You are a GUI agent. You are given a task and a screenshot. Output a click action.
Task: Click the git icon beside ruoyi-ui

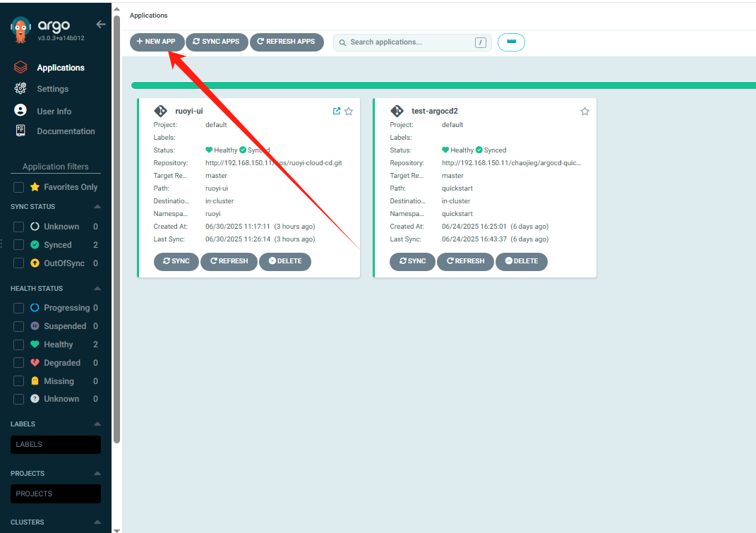[x=160, y=111]
